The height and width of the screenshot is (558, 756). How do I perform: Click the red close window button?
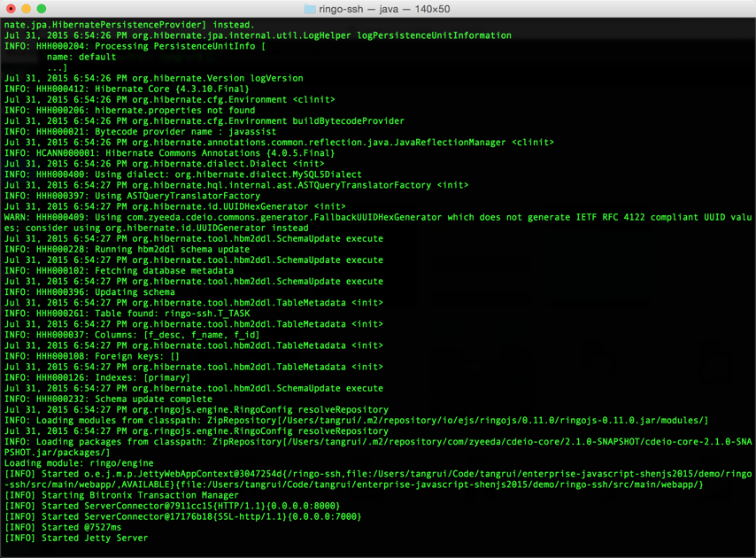click(x=11, y=8)
